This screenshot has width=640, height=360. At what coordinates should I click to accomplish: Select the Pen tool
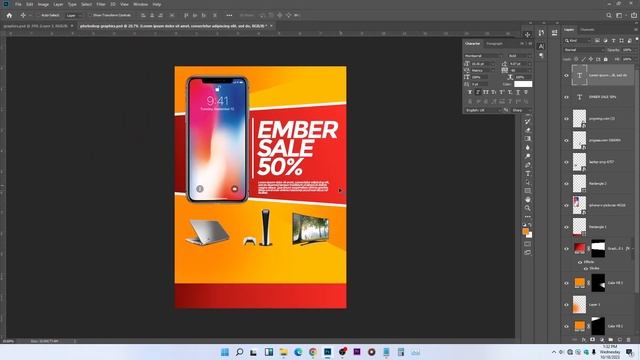click(528, 165)
